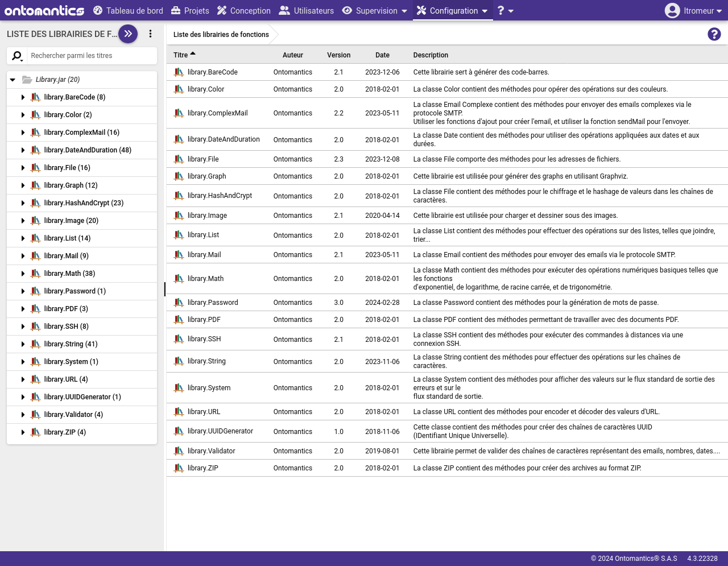Click the library.Color icon in the table
728x566 pixels.
(179, 89)
